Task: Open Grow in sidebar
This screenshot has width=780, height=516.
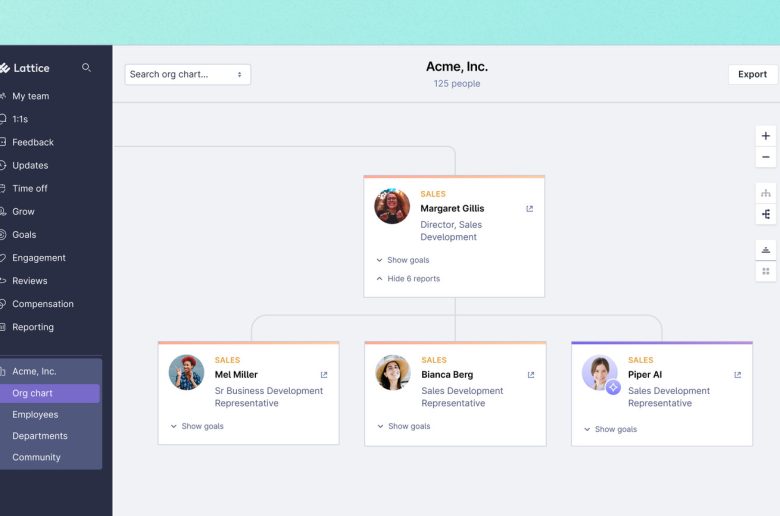Action: 23,212
